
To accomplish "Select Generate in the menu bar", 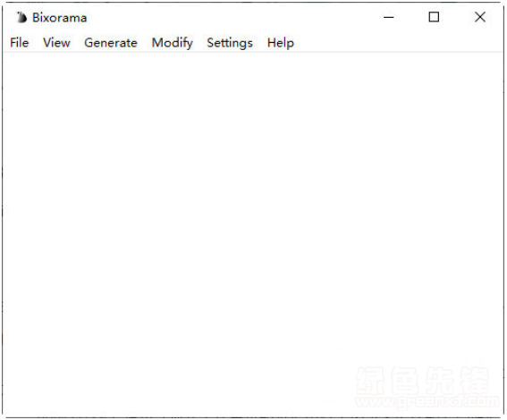I will click(x=111, y=43).
